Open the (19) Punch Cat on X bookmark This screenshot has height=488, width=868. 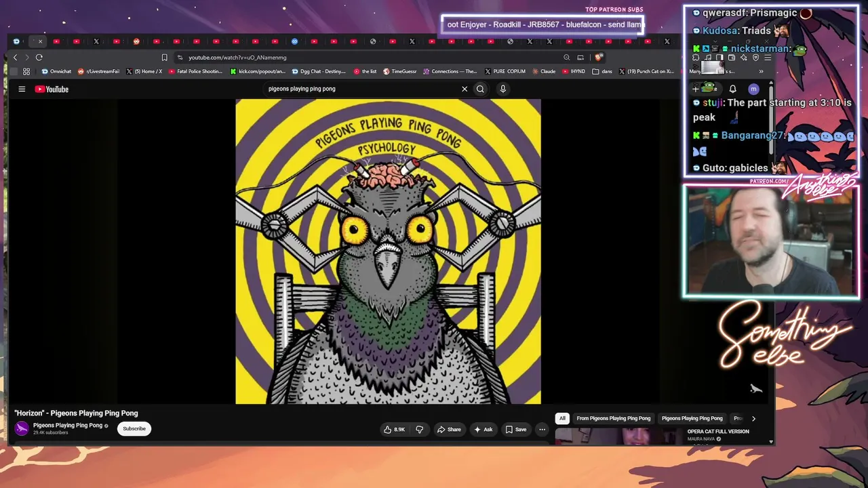pyautogui.click(x=646, y=71)
